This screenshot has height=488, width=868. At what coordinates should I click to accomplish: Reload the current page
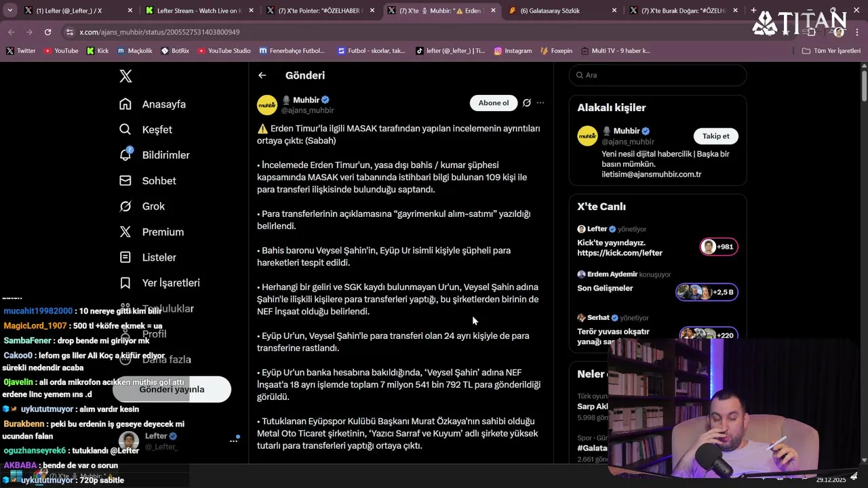point(47,32)
